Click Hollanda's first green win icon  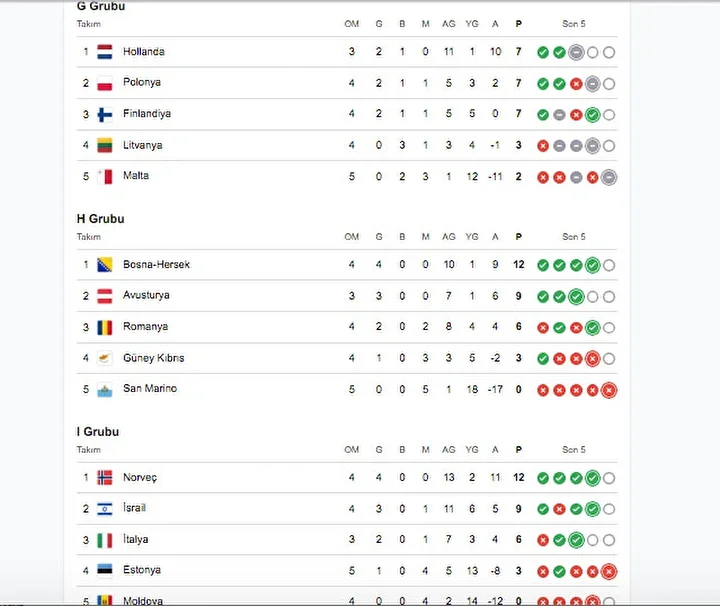click(x=543, y=52)
